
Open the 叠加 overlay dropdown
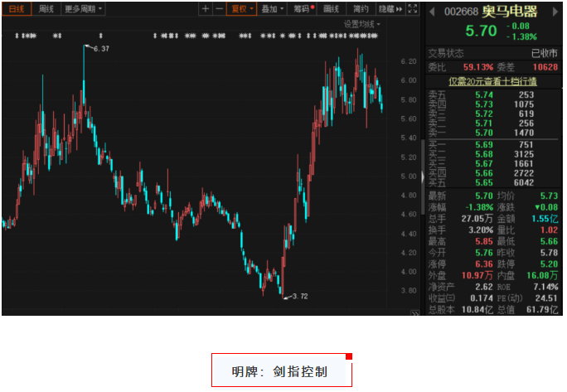pyautogui.click(x=272, y=8)
